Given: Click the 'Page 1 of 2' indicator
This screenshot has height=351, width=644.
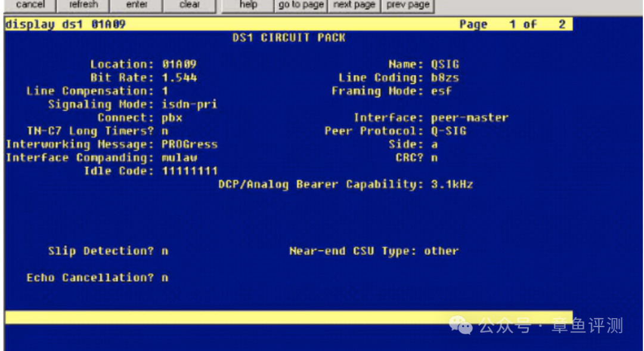Looking at the screenshot, I should [x=512, y=24].
